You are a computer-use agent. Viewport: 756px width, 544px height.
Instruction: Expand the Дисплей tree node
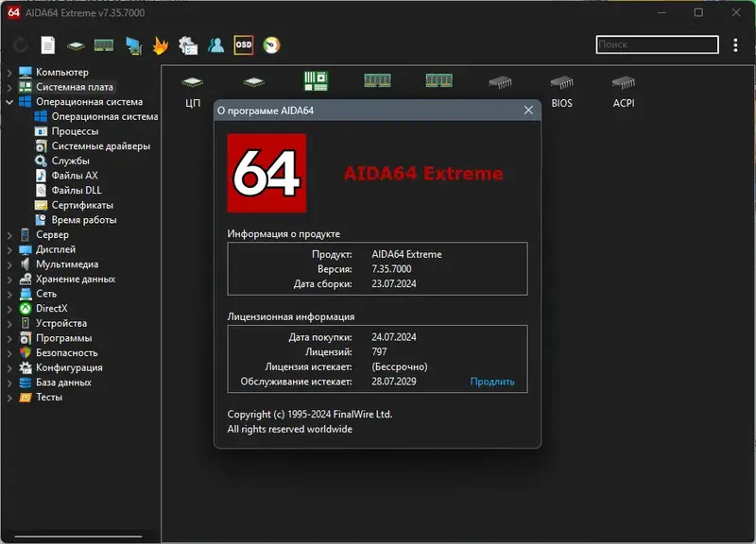[x=9, y=250]
